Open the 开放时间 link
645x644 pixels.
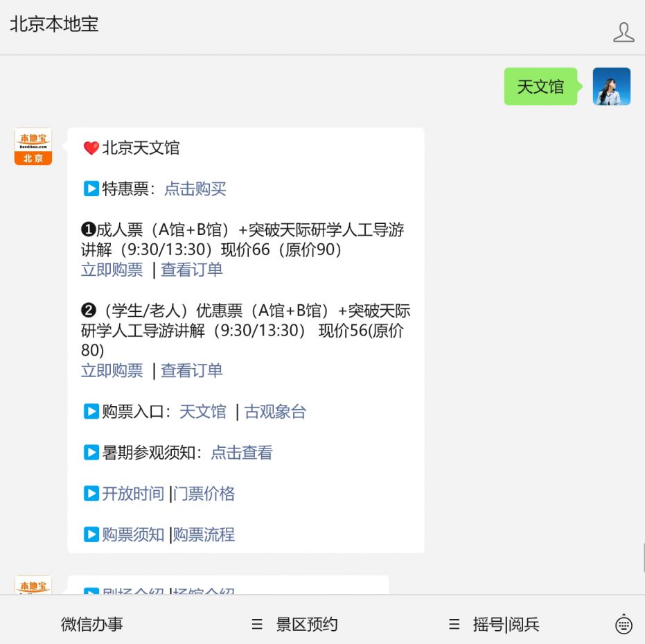tap(133, 494)
